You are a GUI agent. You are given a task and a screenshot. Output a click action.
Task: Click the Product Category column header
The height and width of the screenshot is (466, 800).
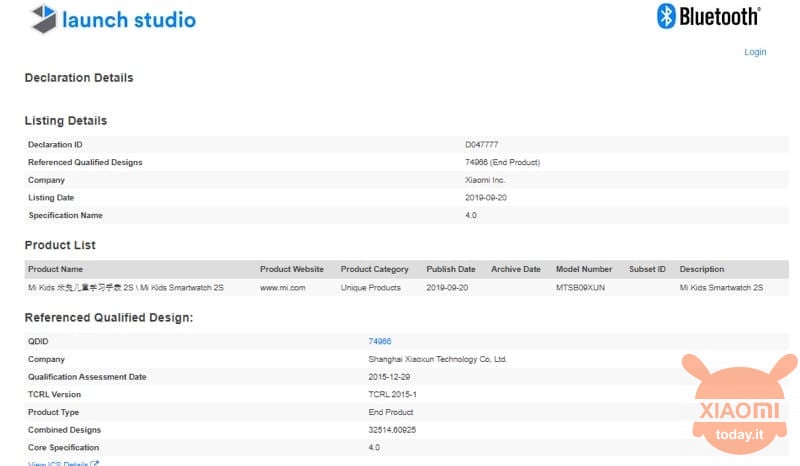[374, 269]
